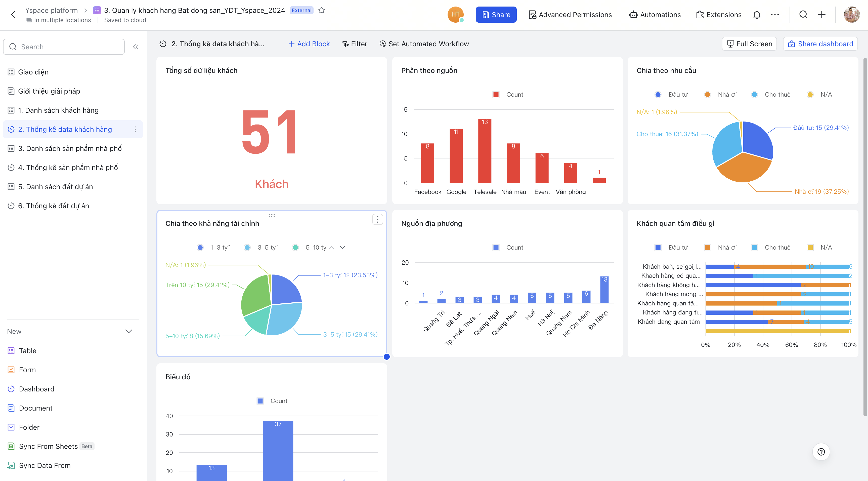Screen dimensions: 868x481
Task: Toggle Count legend in Phân theo nguồn
Action: coord(508,94)
